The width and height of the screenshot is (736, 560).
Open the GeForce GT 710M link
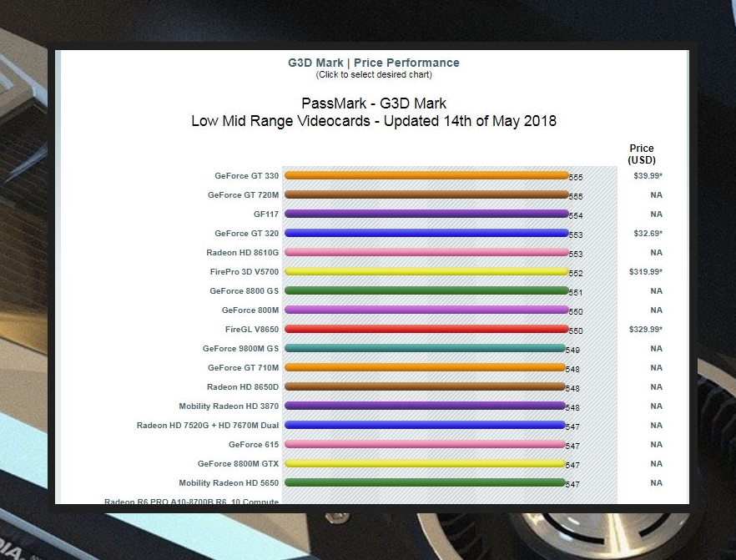point(243,368)
